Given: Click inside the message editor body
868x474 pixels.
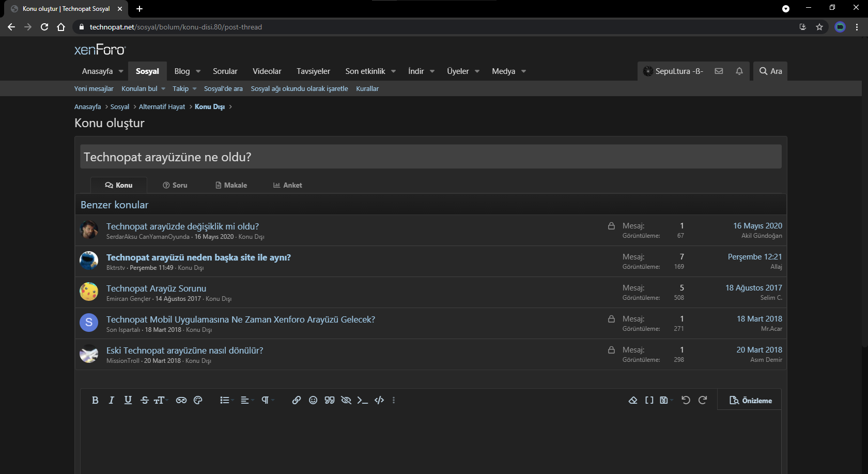Looking at the screenshot, I should pyautogui.click(x=431, y=442).
